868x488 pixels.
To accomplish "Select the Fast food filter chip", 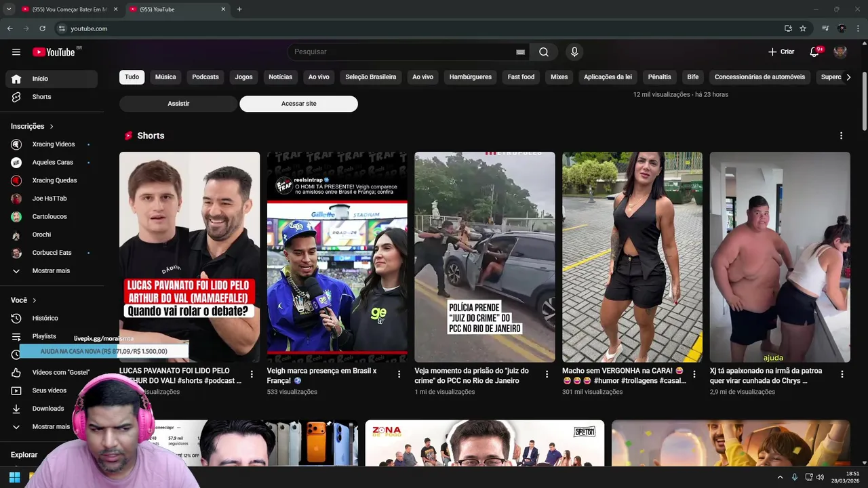I will pyautogui.click(x=521, y=77).
